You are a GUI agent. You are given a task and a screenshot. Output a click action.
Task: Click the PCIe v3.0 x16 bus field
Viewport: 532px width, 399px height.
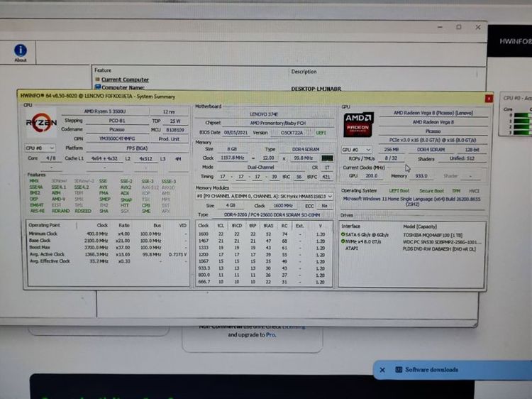[x=433, y=140]
